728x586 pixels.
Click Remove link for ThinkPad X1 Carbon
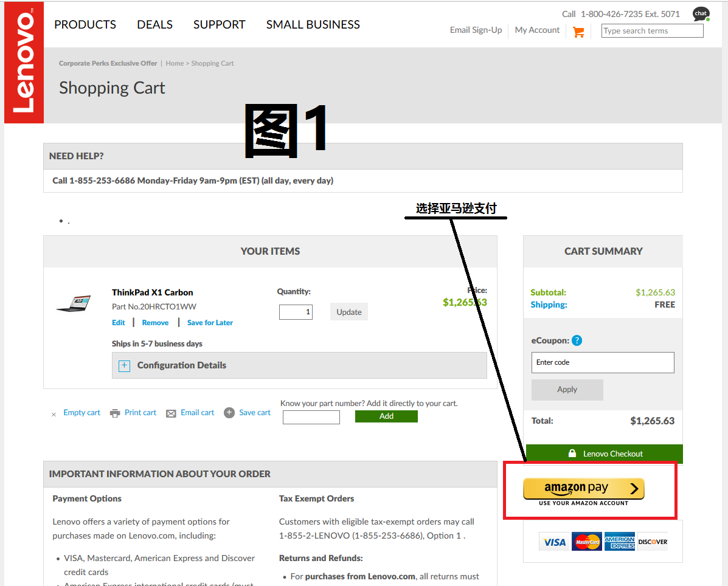click(x=155, y=323)
